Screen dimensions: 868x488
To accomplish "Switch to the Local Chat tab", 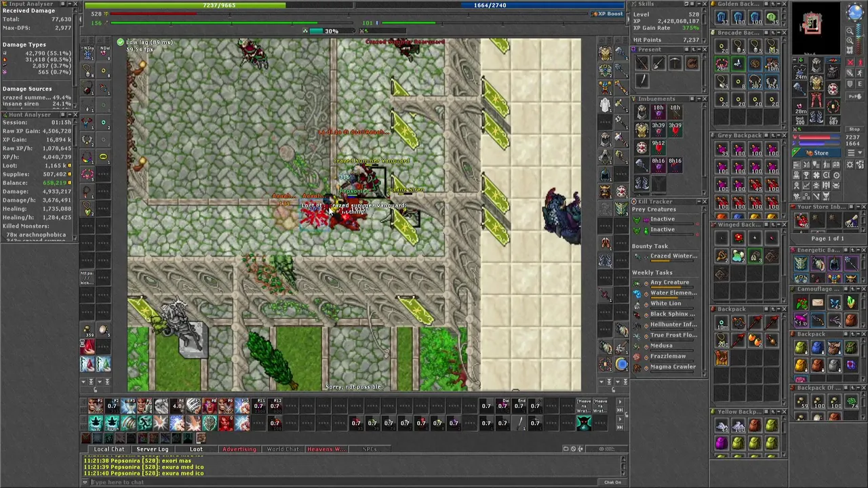I will tap(109, 449).
